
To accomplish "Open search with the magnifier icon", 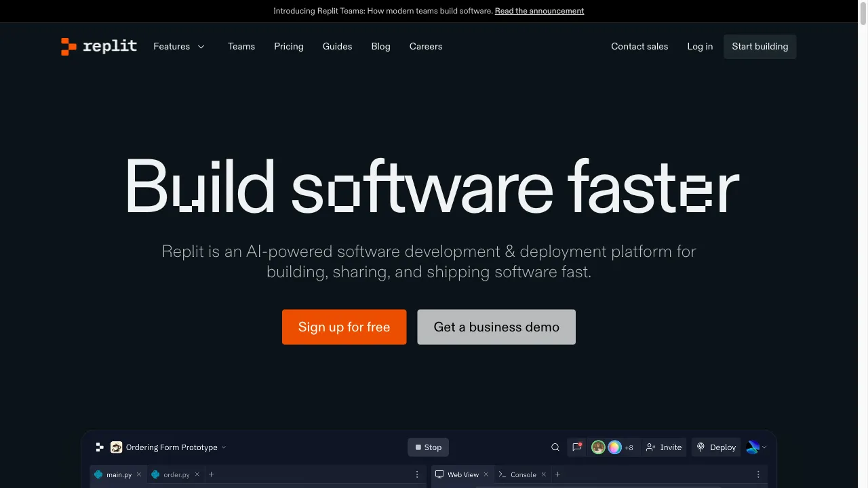I will tap(555, 447).
